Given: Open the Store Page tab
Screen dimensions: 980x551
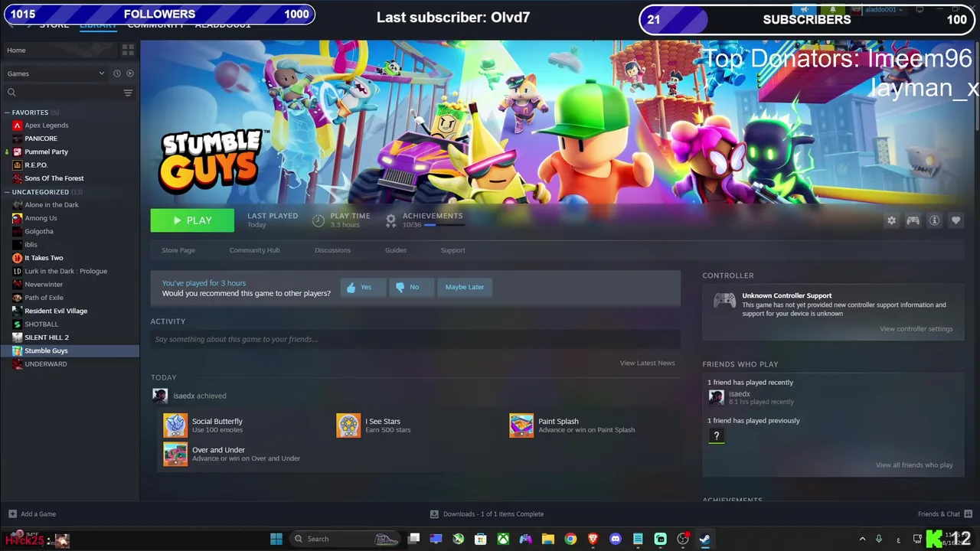Looking at the screenshot, I should pos(178,250).
